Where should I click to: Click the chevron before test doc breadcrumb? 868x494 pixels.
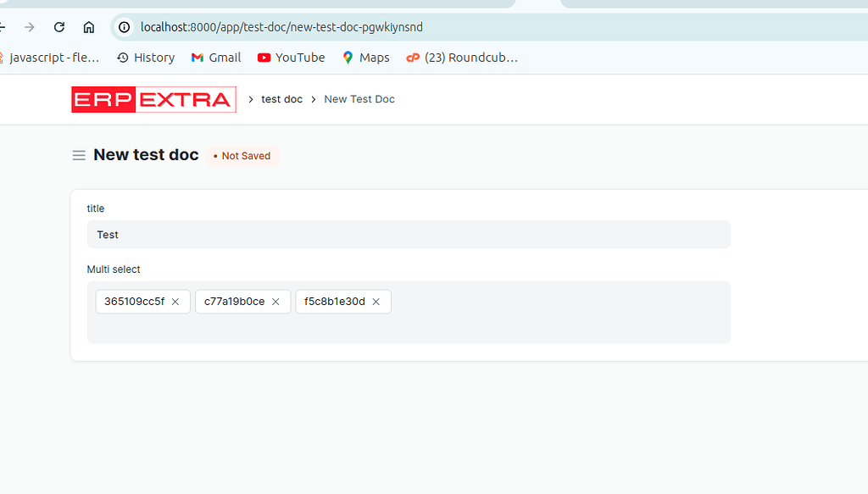tap(249, 99)
